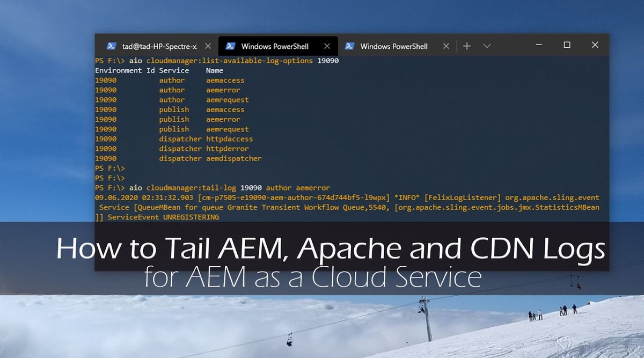Close the active Windows PowerShell tab

click(x=327, y=46)
